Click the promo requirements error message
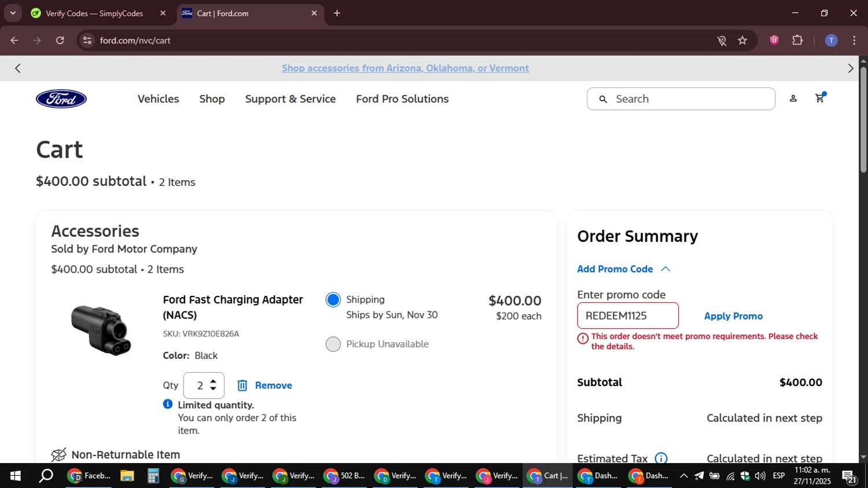Screen dimensions: 868x488 coord(704,342)
